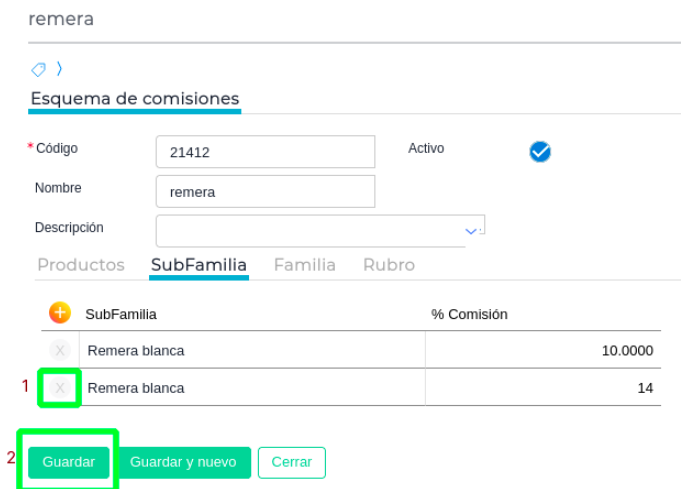Viewport: 681px width, 489px height.
Task: Click the Nombre field containing remera
Action: point(265,191)
